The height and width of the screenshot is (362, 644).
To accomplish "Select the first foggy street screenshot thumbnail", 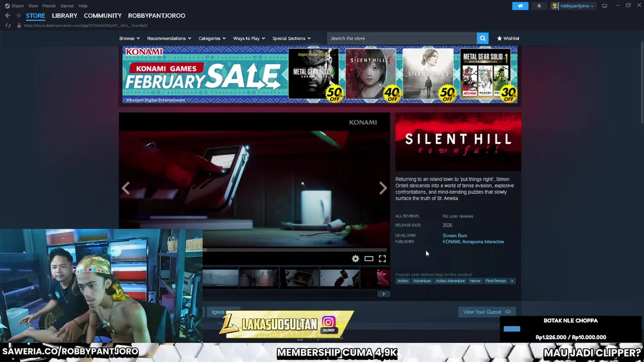I will click(220, 279).
